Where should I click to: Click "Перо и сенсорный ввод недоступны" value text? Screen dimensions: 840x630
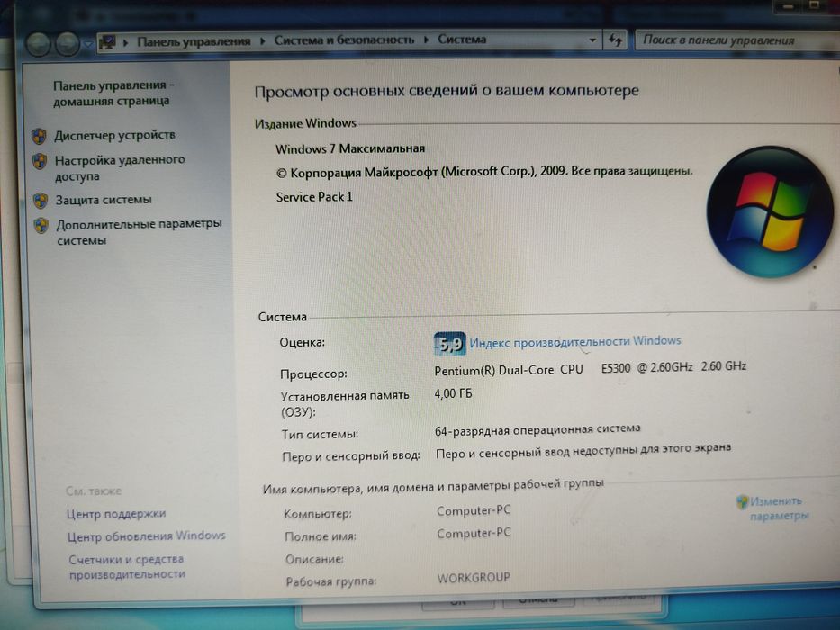tap(583, 451)
